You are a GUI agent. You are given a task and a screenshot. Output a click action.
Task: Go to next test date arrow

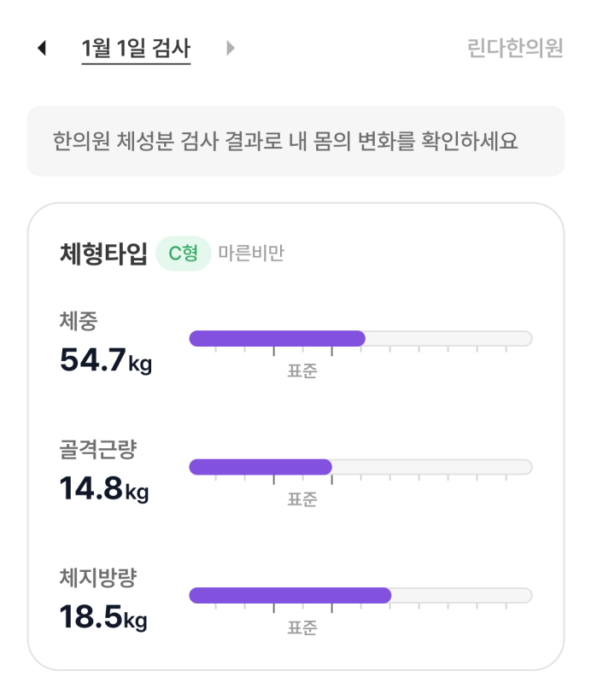coord(231,48)
